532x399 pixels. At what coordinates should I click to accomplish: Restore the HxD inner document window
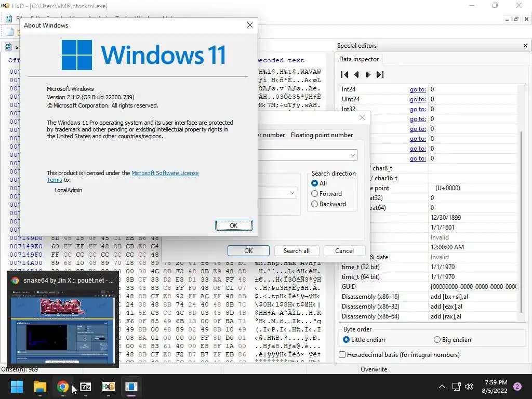click(516, 19)
